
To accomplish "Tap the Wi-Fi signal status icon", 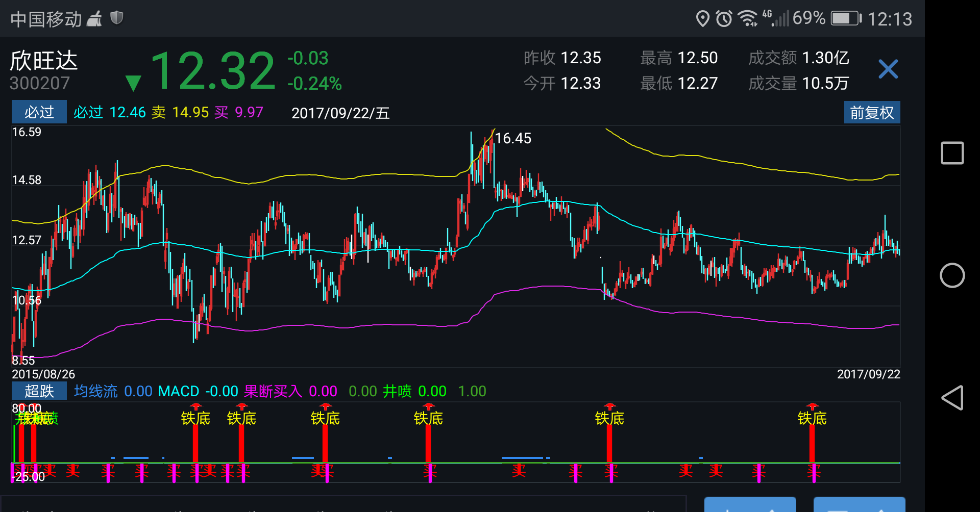I will tap(748, 19).
